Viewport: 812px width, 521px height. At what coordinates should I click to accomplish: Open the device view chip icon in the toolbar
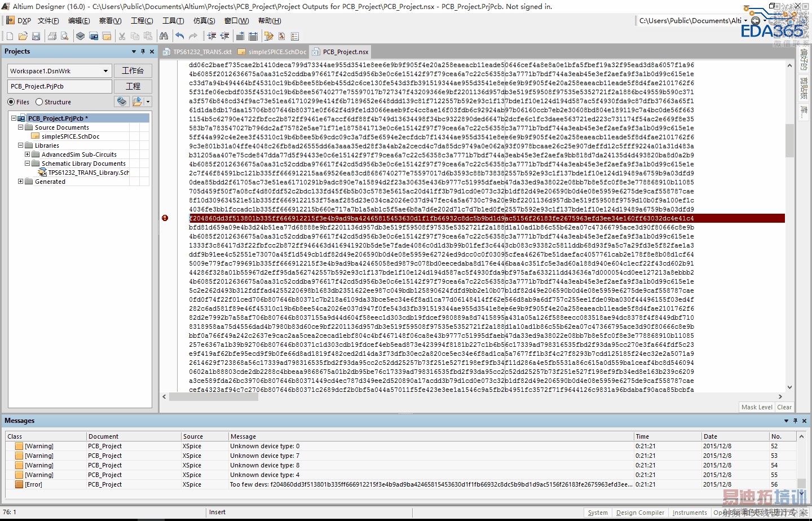[x=81, y=36]
